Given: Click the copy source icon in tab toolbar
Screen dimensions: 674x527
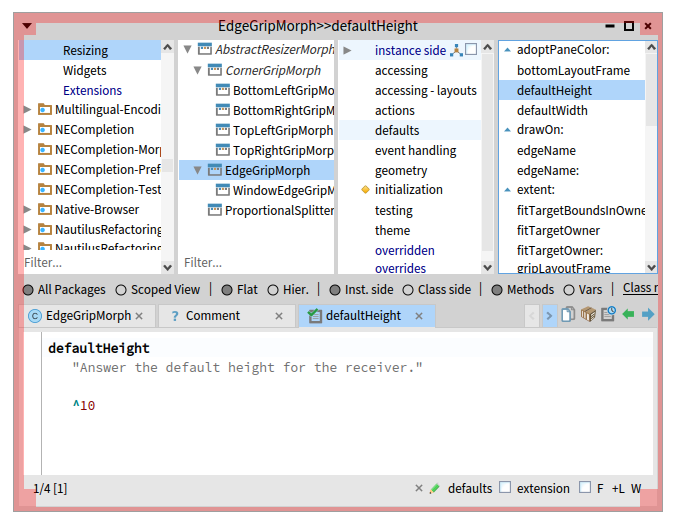Looking at the screenshot, I should tap(568, 315).
